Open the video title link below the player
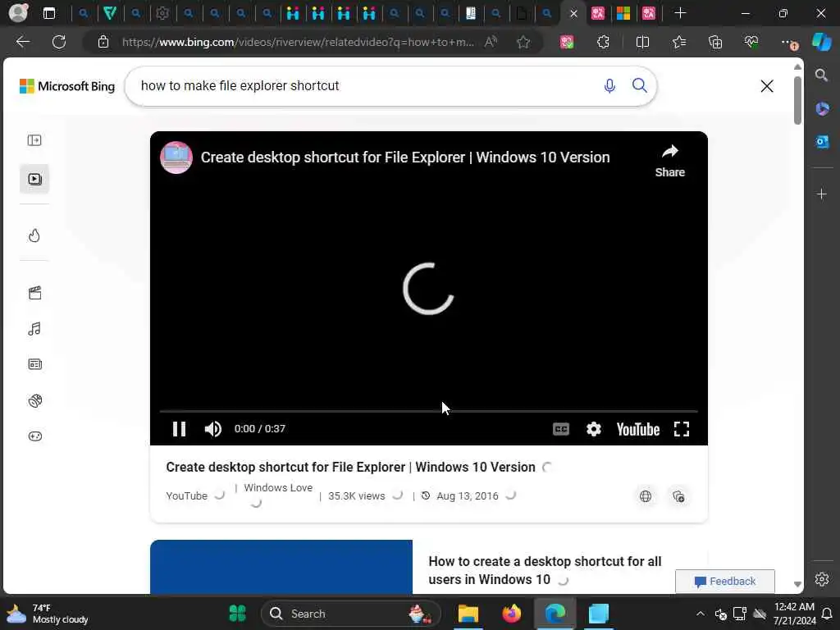Image resolution: width=840 pixels, height=630 pixels. coord(350,467)
